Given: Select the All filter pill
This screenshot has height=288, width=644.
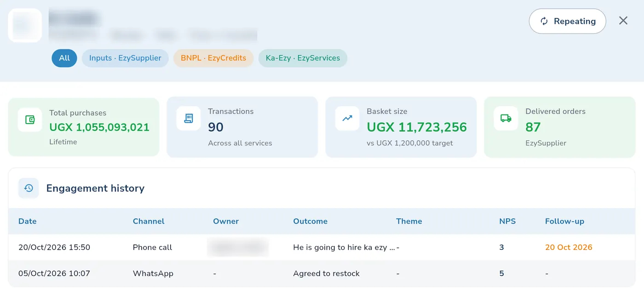Looking at the screenshot, I should coord(64,58).
